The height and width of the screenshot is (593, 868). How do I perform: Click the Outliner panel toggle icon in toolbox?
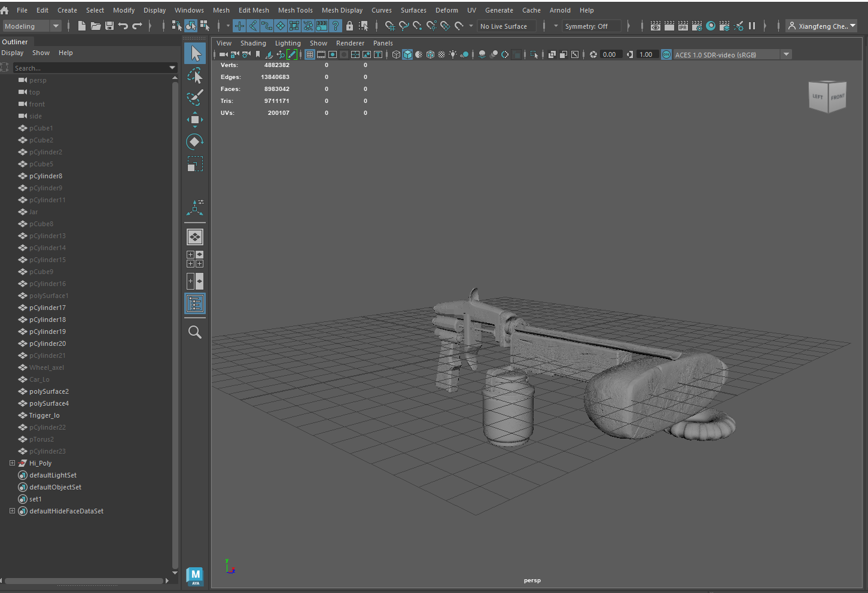pyautogui.click(x=195, y=304)
